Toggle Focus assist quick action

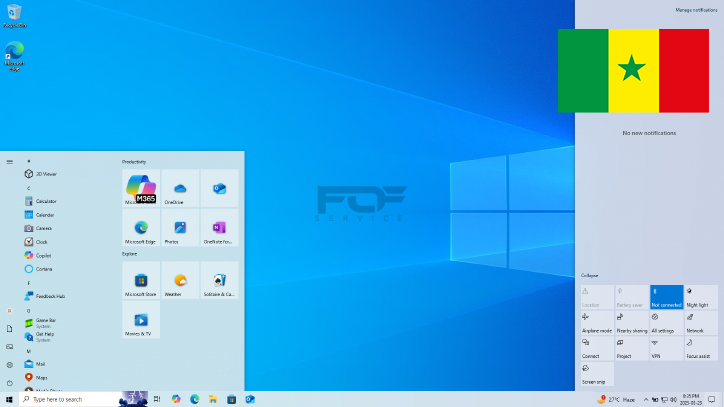point(701,348)
